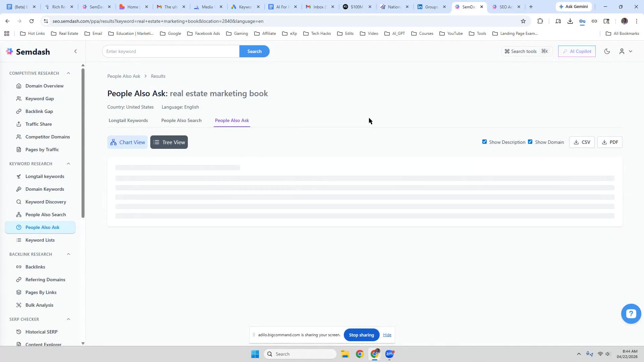This screenshot has height=362, width=644.
Task: Switch to Chart View
Action: point(127,142)
